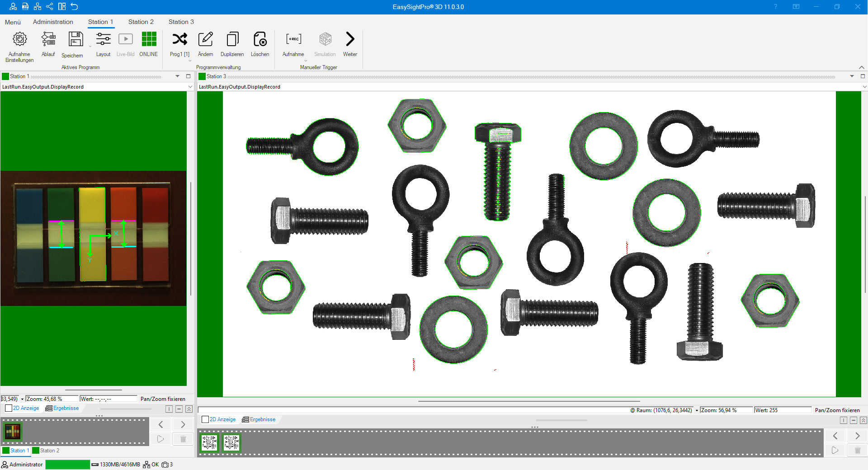
Task: Click the Duplizieren copy icon
Action: [232, 39]
